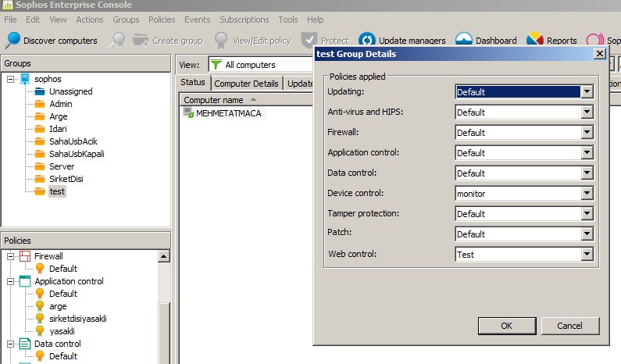Screen dimensions: 621x364
Task: Select the Idari group folder icon
Action: [x=40, y=129]
